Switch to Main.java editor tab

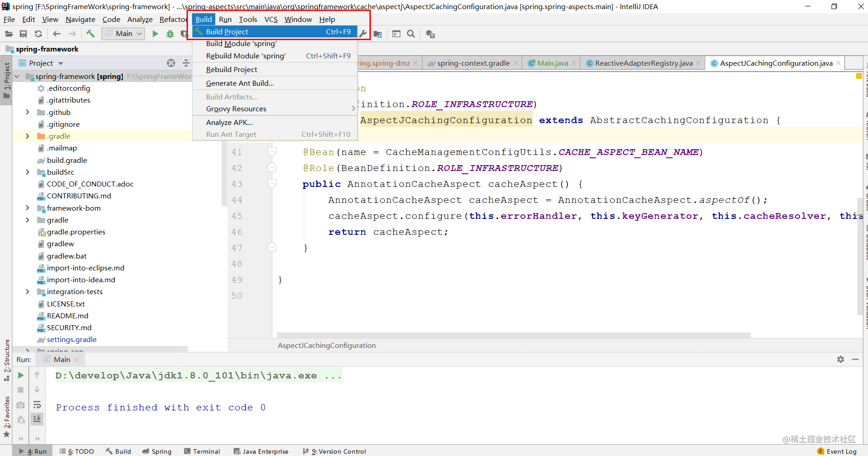pyautogui.click(x=552, y=63)
